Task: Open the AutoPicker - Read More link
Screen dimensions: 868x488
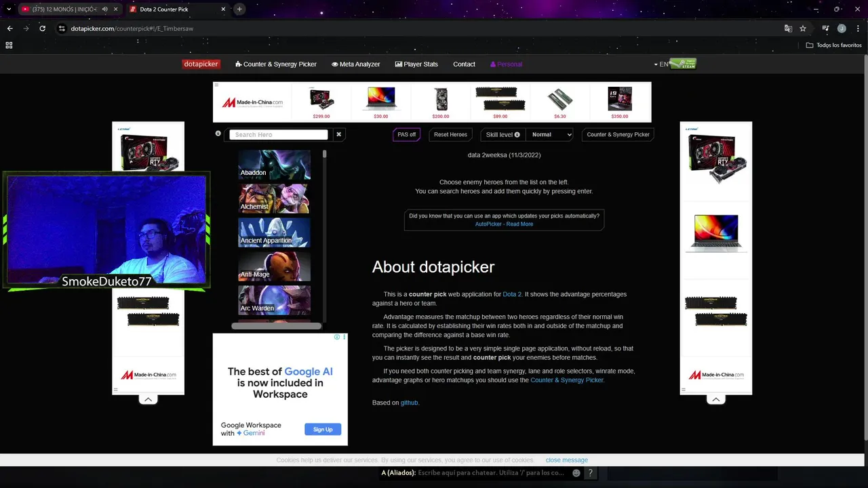Action: (x=504, y=224)
